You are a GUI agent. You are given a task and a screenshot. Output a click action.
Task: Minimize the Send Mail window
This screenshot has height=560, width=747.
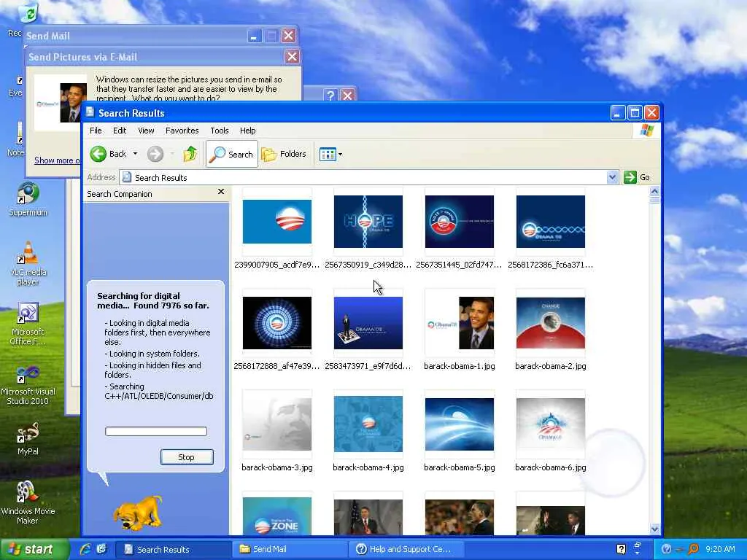point(255,36)
